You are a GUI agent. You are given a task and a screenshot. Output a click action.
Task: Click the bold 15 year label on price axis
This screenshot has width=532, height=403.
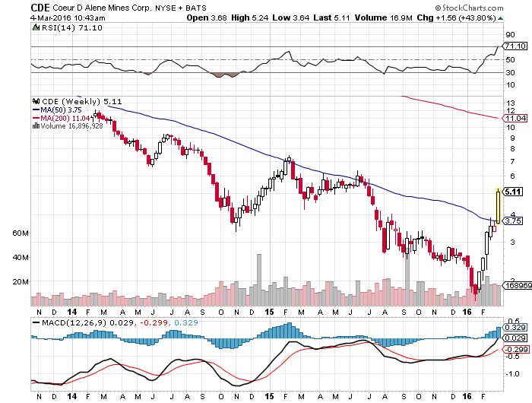(x=269, y=312)
